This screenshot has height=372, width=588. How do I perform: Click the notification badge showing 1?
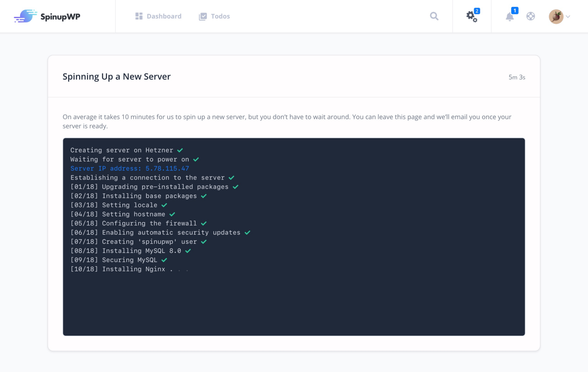coord(514,11)
